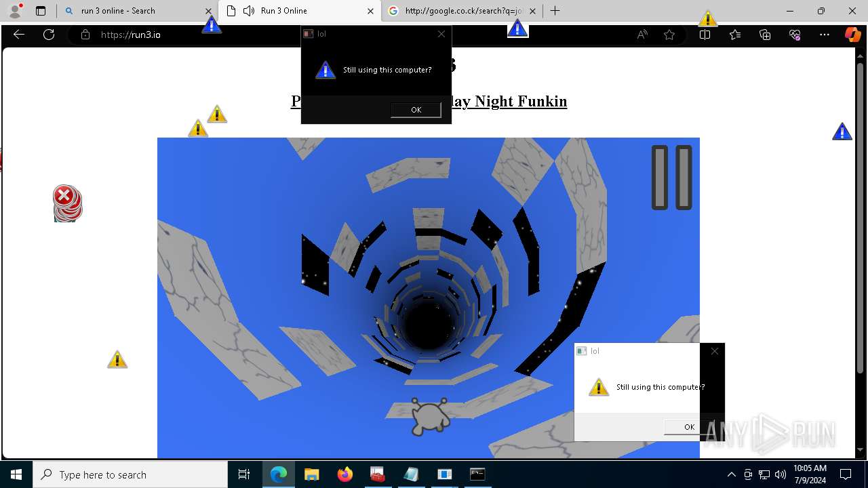
Task: Close the white 'lol' dialog with X
Action: tap(714, 351)
